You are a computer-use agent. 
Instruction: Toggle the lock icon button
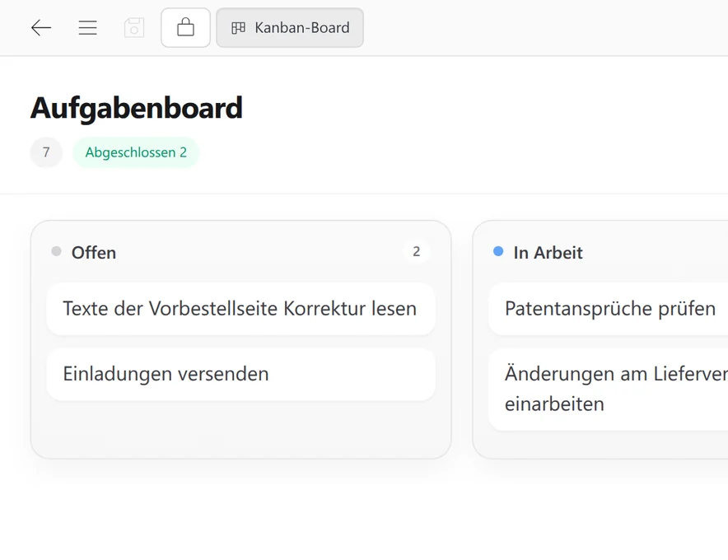click(x=186, y=27)
